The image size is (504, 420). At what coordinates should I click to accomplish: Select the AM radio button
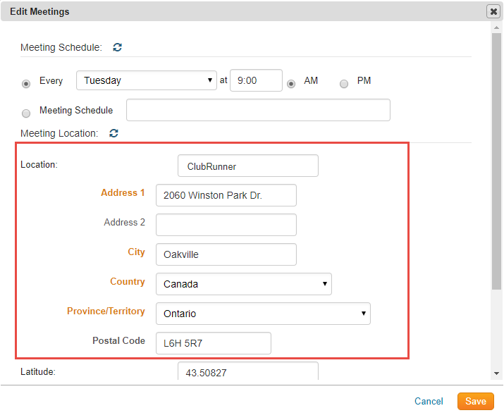[291, 83]
